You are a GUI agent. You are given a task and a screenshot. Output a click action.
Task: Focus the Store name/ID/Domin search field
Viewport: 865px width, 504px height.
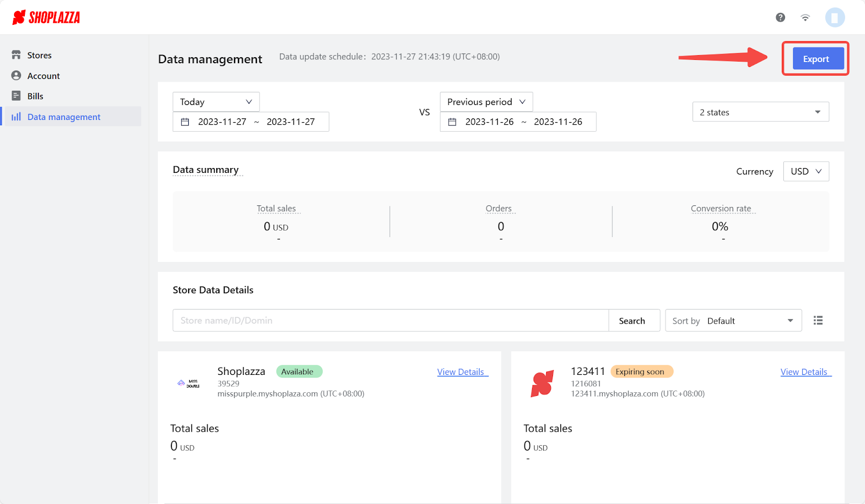pos(391,320)
